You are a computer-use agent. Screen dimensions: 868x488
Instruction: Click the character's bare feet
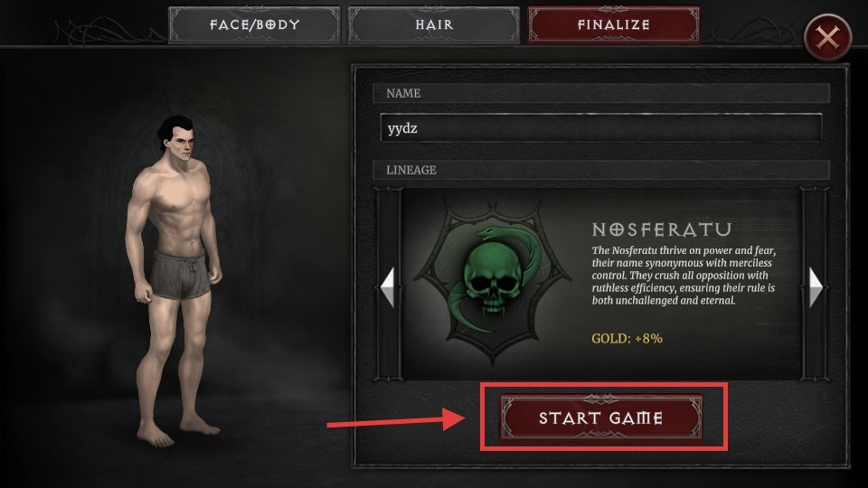(x=176, y=430)
